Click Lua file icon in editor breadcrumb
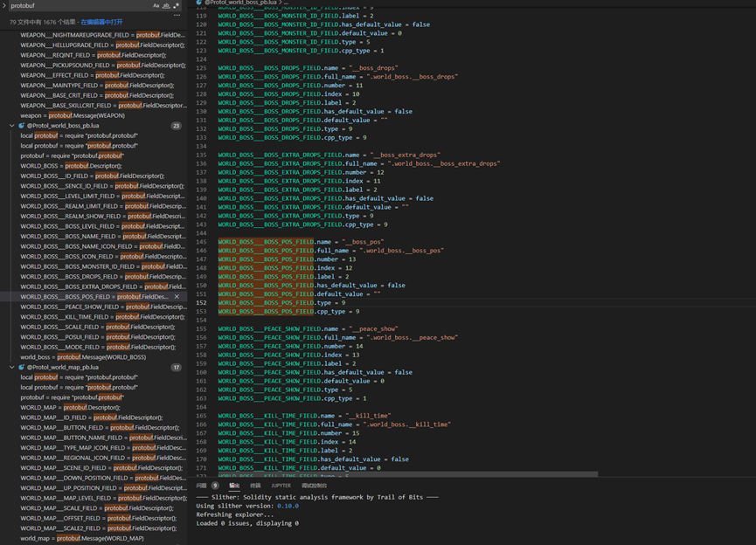This screenshot has height=545, width=756. (199, 3)
